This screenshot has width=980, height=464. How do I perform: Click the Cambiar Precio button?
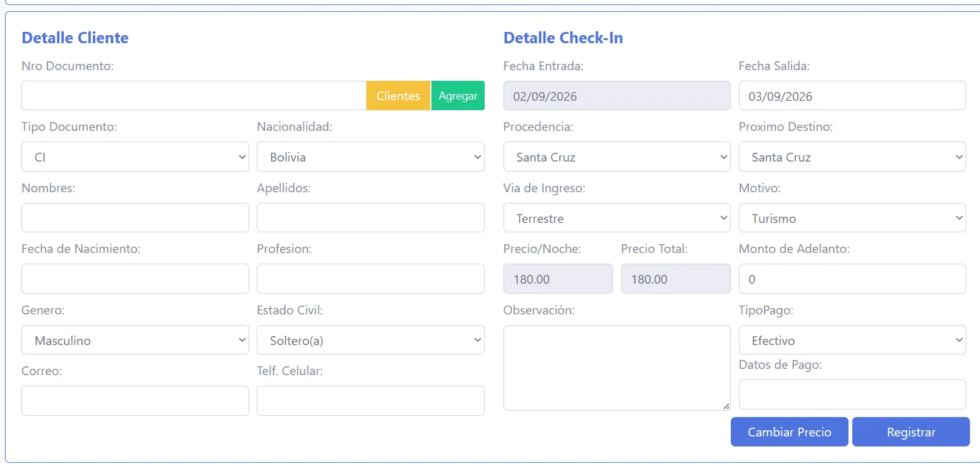(x=790, y=432)
